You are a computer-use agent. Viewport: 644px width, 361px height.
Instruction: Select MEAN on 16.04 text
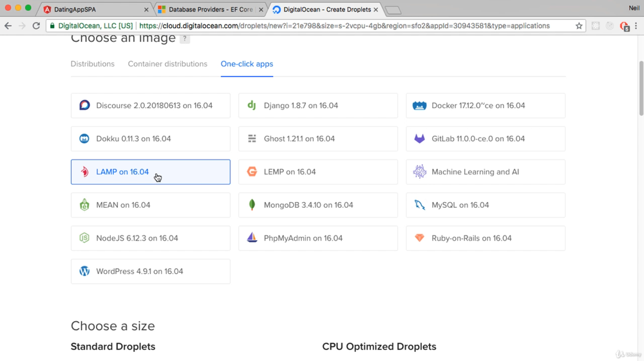pos(123,205)
